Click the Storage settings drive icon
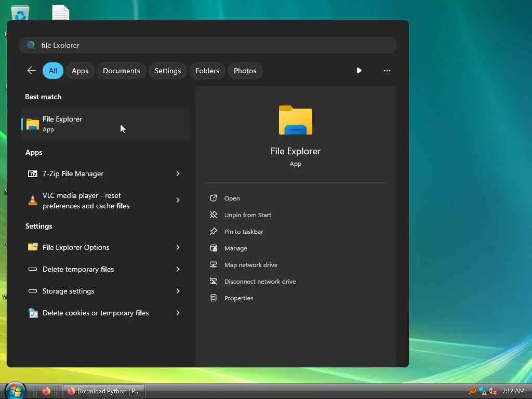The height and width of the screenshot is (399, 532). coord(33,291)
